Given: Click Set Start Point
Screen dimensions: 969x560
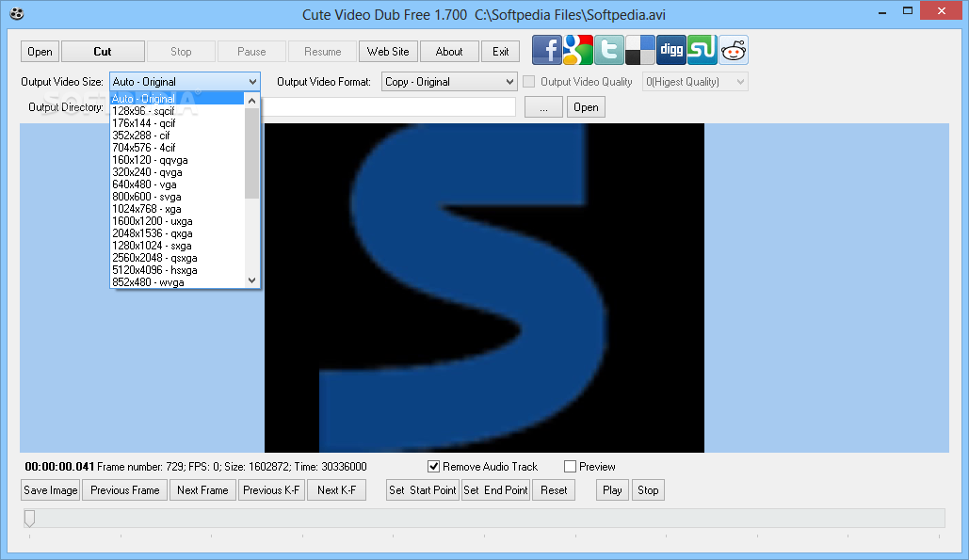Looking at the screenshot, I should 423,490.
